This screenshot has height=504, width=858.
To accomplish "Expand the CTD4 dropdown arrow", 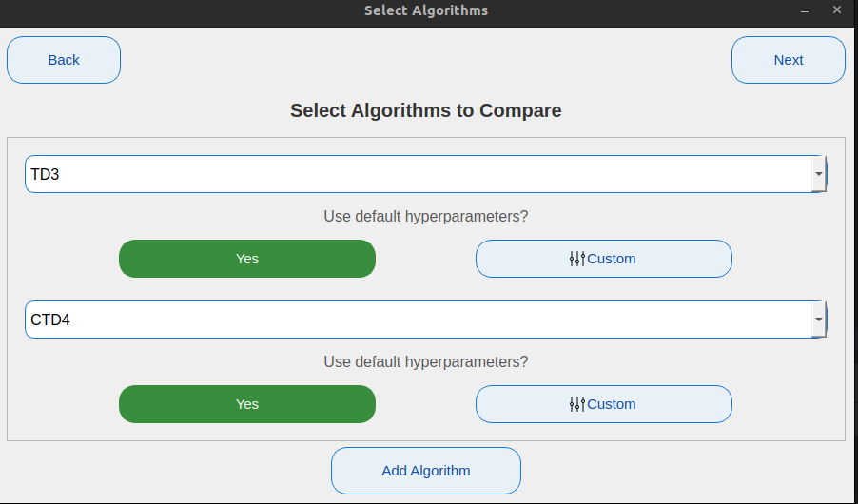I will point(818,320).
